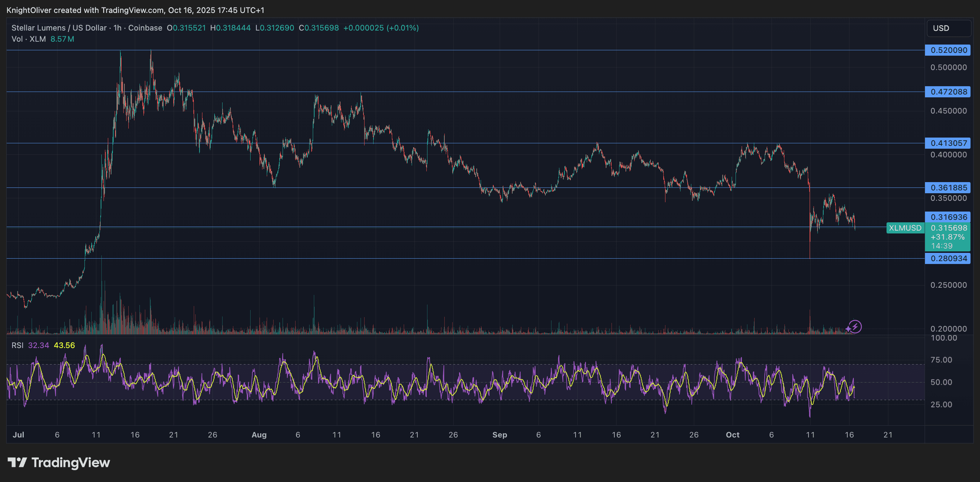The height and width of the screenshot is (482, 980).
Task: Open the Coinbase exchange label in the legend
Action: [x=145, y=28]
